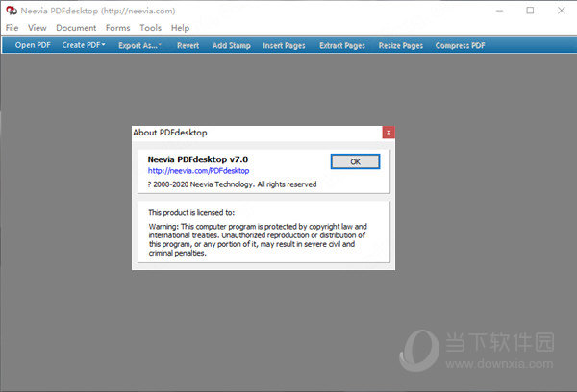Maximize the Neevia PDFdesktop window
Screen dimensions: 577x392
[x=530, y=11]
